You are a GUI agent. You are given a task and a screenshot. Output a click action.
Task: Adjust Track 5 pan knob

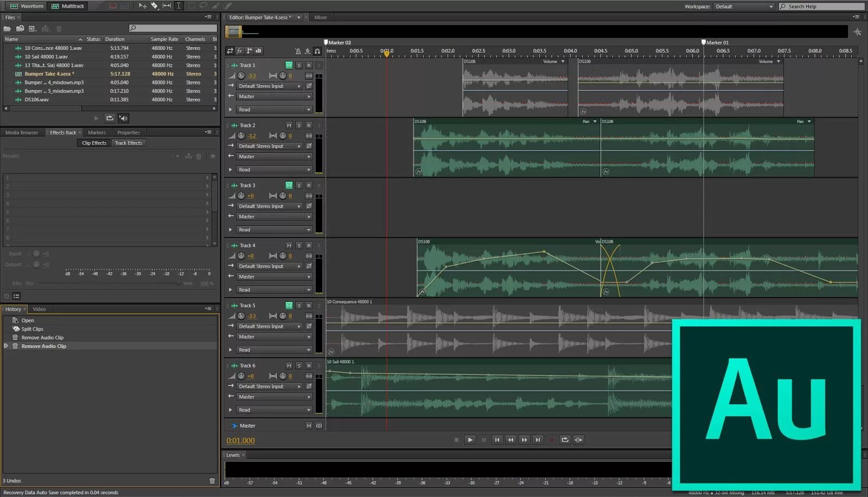(283, 316)
